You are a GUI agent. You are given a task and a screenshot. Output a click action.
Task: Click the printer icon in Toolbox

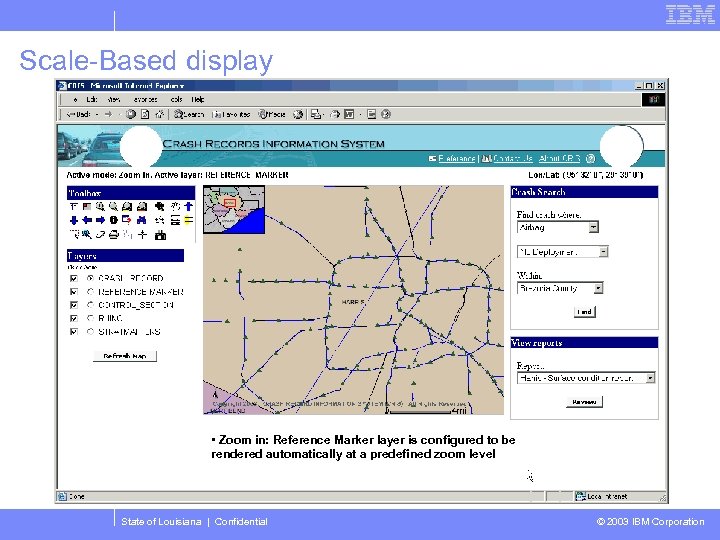(x=113, y=235)
